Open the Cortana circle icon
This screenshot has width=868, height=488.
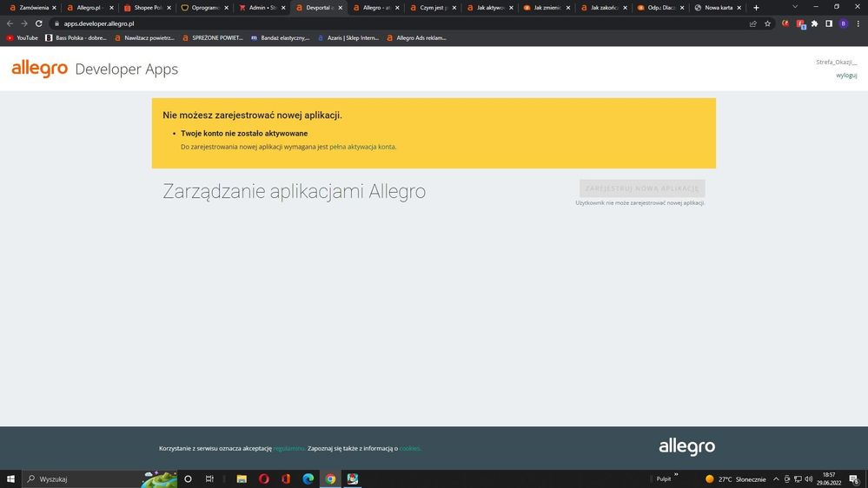click(x=188, y=478)
